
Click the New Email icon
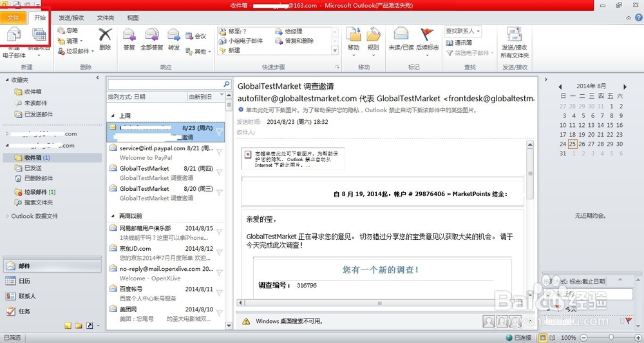(14, 35)
